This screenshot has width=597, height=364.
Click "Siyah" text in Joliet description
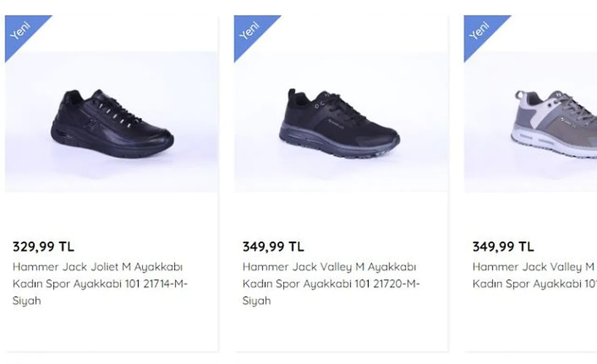point(27,301)
